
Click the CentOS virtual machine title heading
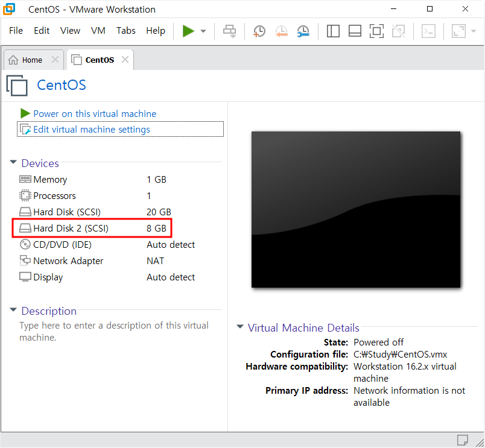(x=62, y=85)
